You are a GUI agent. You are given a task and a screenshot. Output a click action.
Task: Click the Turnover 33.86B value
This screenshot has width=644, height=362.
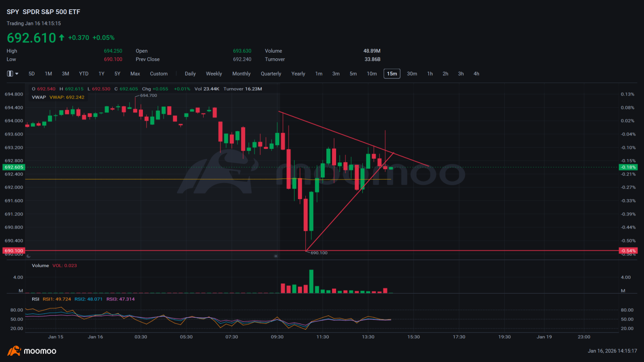(x=372, y=59)
